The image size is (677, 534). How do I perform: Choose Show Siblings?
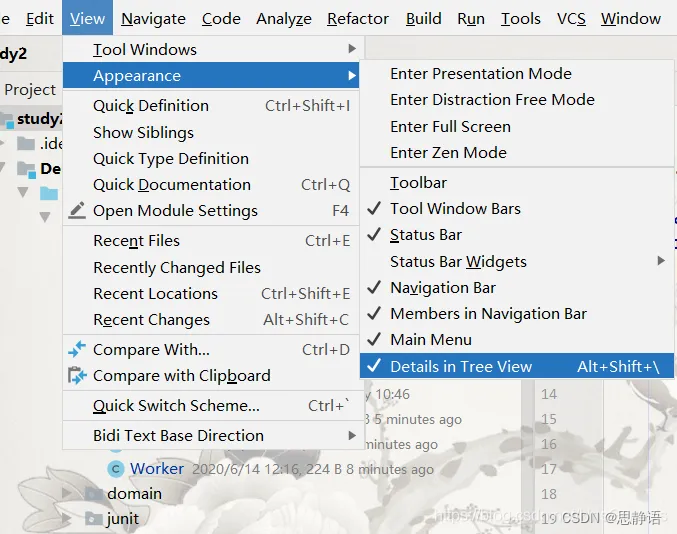(x=211, y=133)
